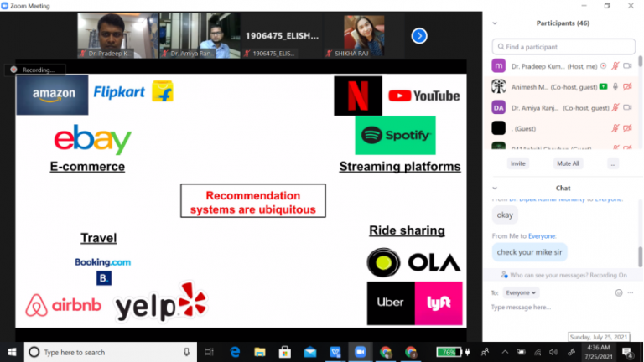Click the taskbar search box
Viewport: 644px width, 362px height.
[x=111, y=352]
